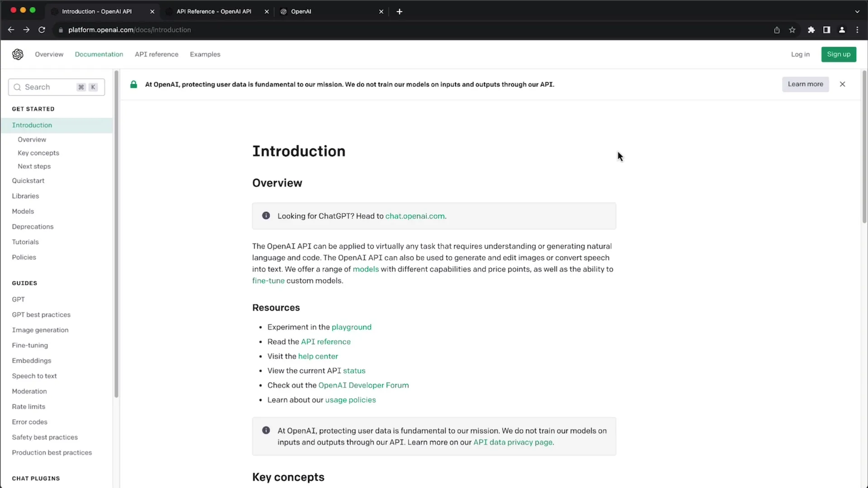Open Tutorials in the sidebar
868x488 pixels.
(25, 242)
